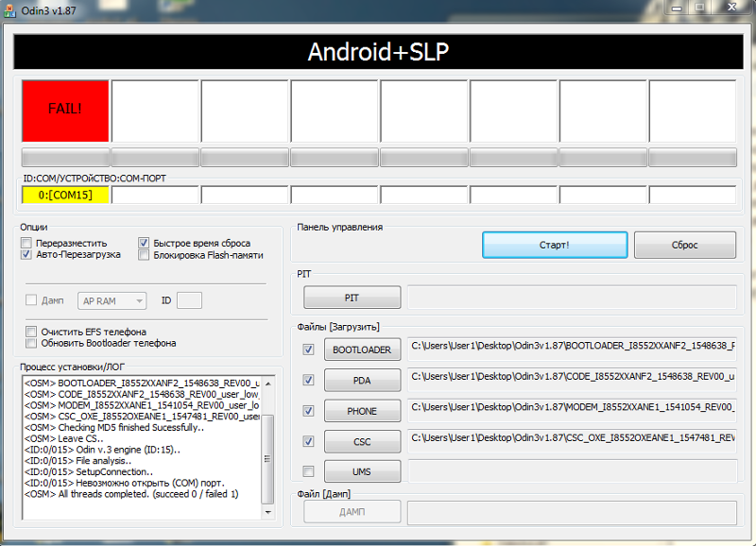
Task: Click the Файл [Дамп] path field
Action: [x=572, y=512]
